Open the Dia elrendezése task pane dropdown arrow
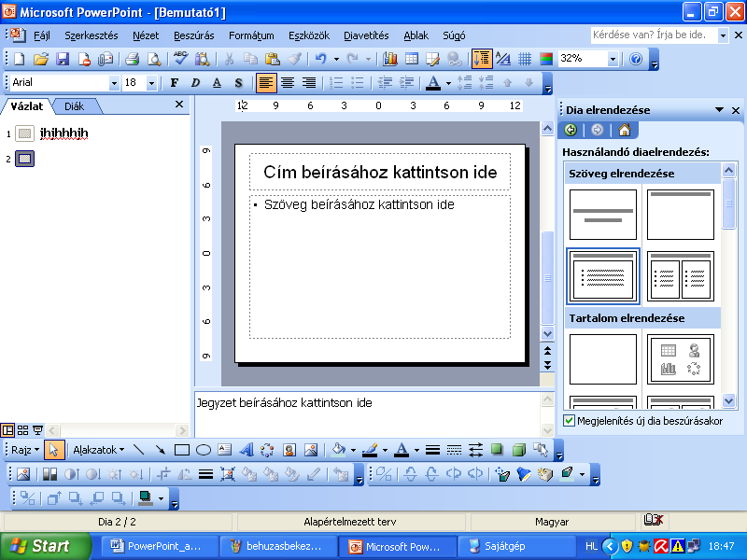747x560 pixels. [719, 110]
